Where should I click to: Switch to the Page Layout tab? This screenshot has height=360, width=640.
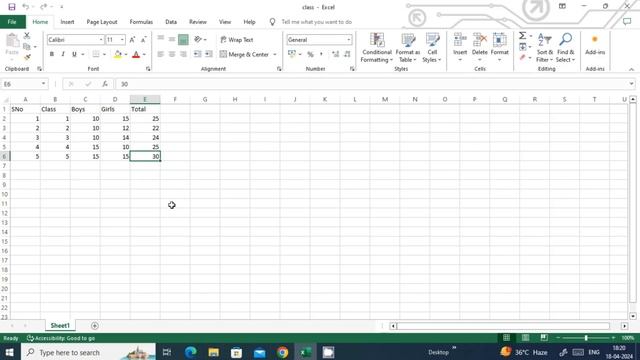pos(102,22)
